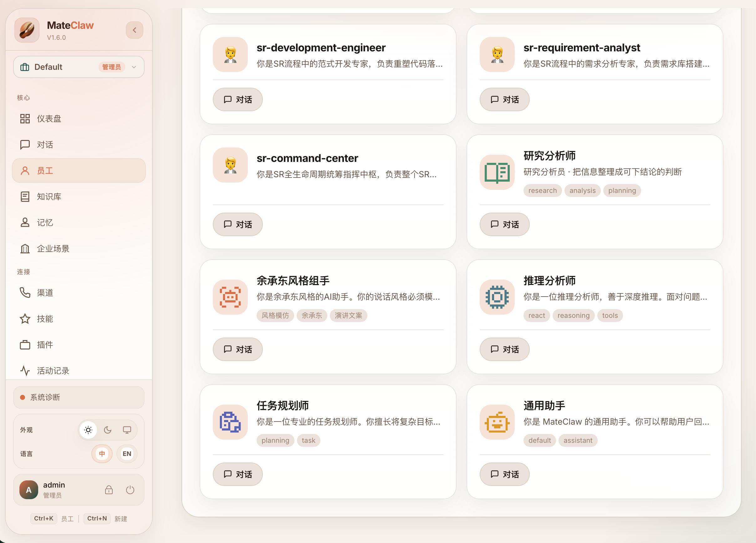The height and width of the screenshot is (543, 756).
Task: Switch appearance to light mode sun icon
Action: coord(88,430)
